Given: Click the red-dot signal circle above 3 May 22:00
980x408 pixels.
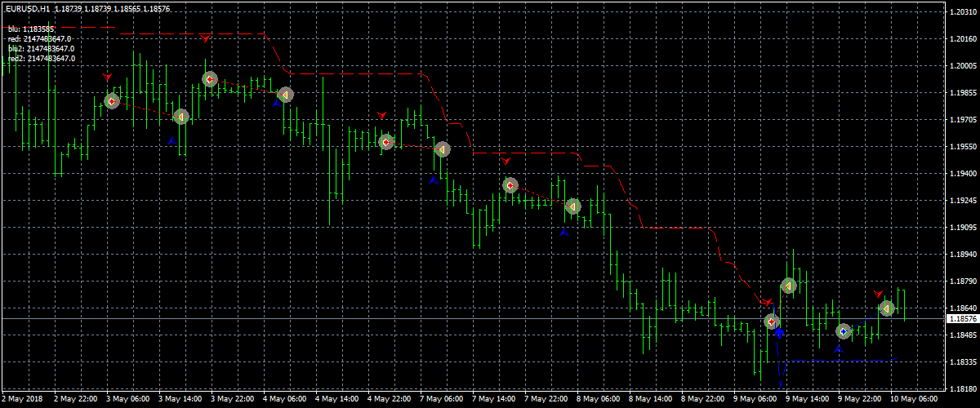Looking at the screenshot, I should tap(210, 79).
